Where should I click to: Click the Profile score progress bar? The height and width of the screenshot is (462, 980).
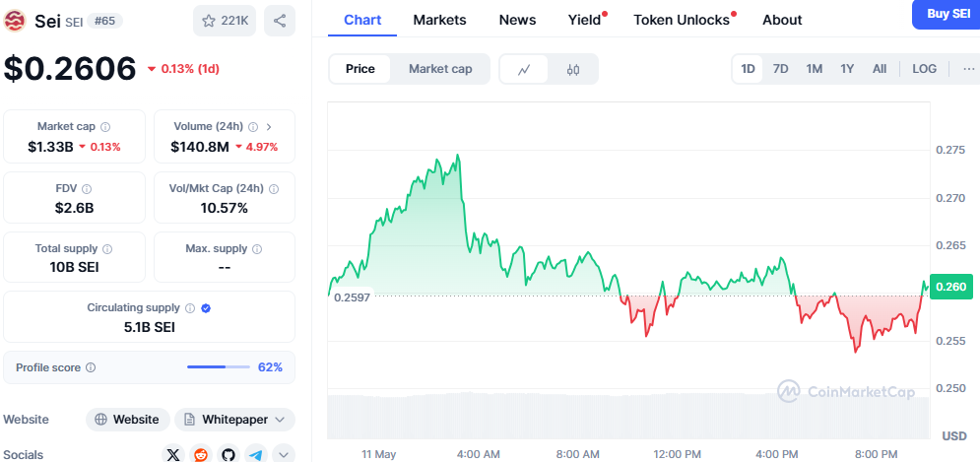219,367
